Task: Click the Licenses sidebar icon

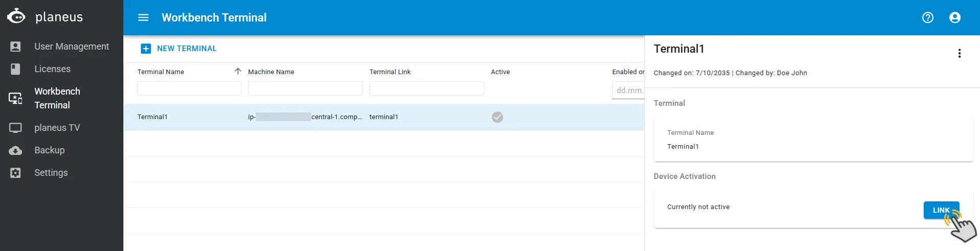Action: (15, 69)
